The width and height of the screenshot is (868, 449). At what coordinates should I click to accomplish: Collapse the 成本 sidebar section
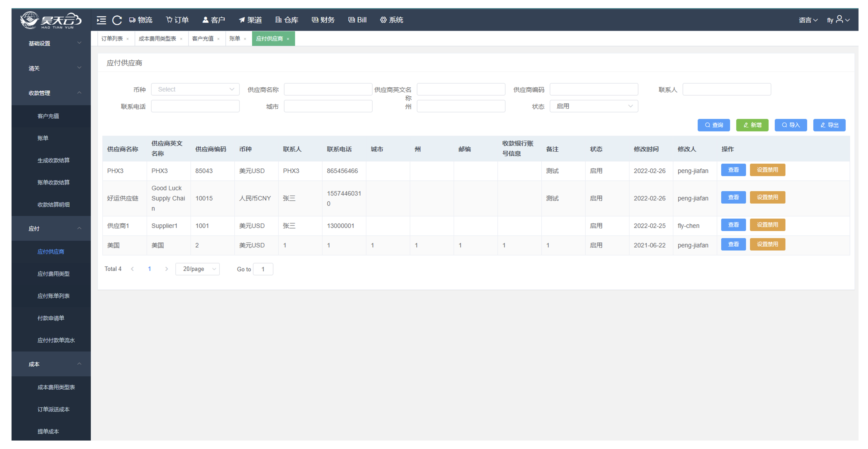pyautogui.click(x=51, y=364)
